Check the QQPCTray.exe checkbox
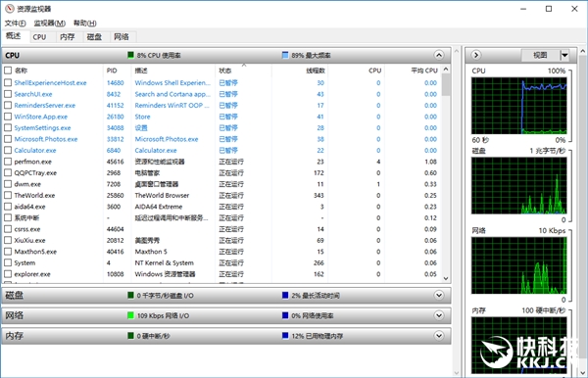This screenshot has width=588, height=378. 8,172
